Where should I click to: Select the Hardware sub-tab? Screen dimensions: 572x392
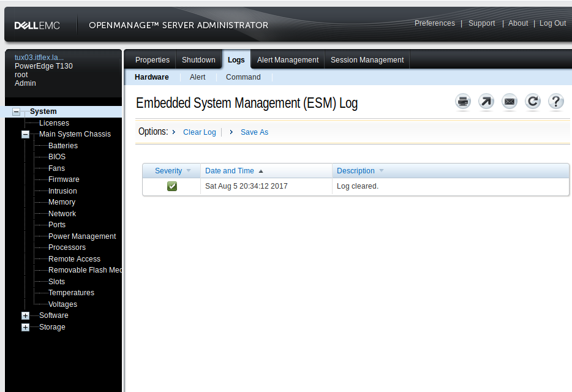tap(152, 77)
